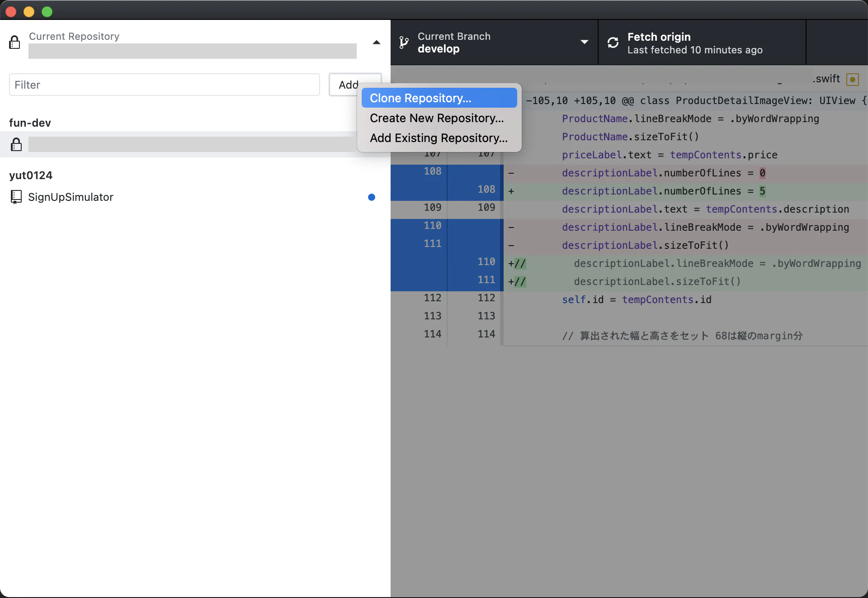Image resolution: width=868 pixels, height=598 pixels.
Task: Select removed diff line 111
Action: (x=432, y=244)
